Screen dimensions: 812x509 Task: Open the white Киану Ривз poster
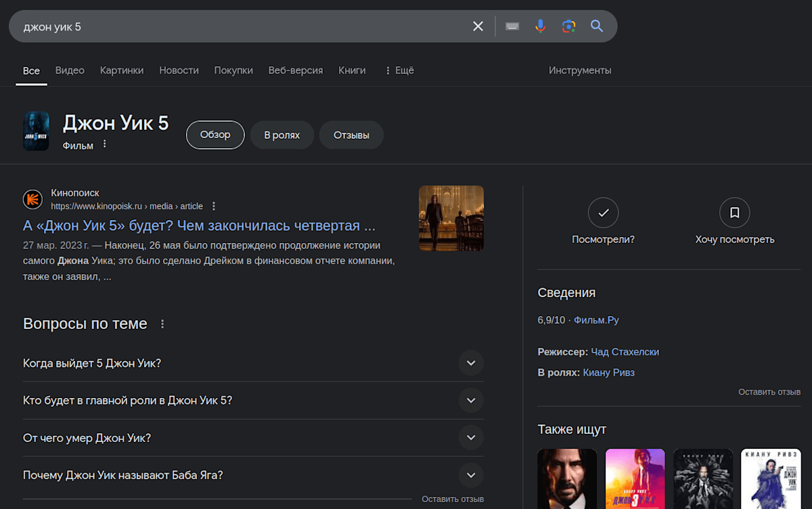click(x=771, y=479)
